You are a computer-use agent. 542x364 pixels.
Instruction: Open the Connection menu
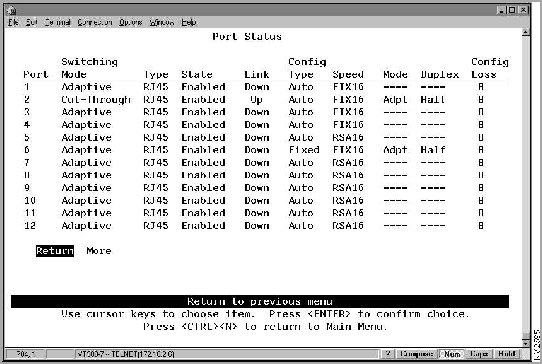click(x=94, y=22)
